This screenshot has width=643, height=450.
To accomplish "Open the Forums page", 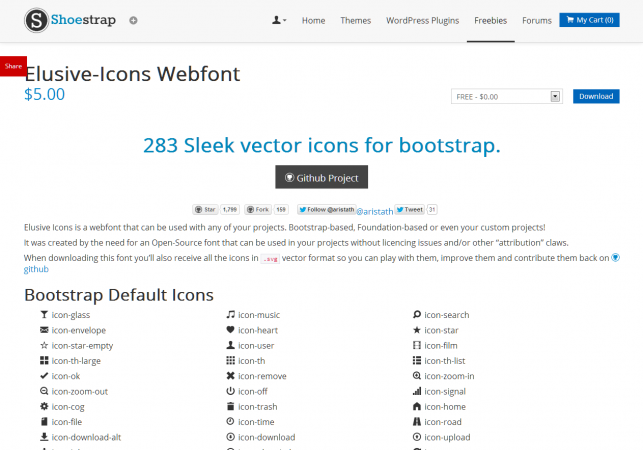I will tap(536, 20).
